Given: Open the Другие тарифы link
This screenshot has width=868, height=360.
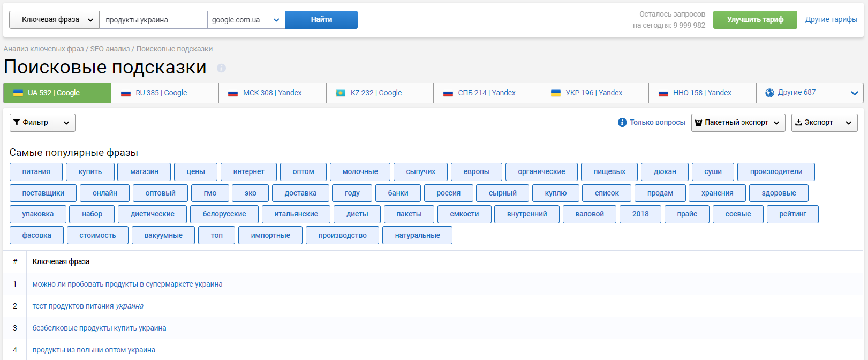Looking at the screenshot, I should point(831,20).
